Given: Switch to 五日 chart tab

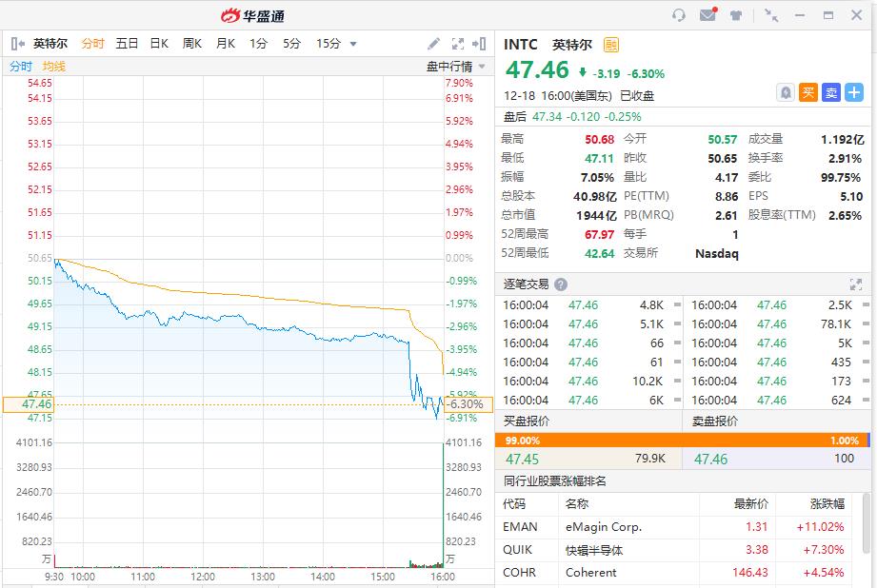Looking at the screenshot, I should click(127, 44).
